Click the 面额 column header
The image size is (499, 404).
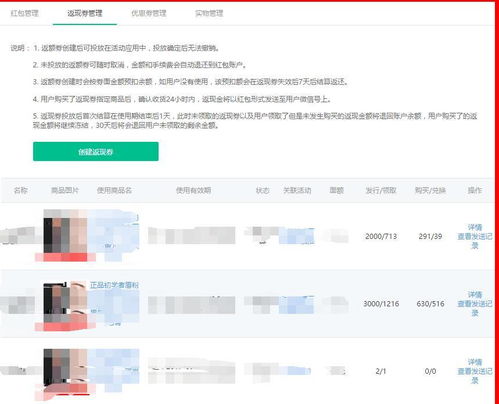336,190
